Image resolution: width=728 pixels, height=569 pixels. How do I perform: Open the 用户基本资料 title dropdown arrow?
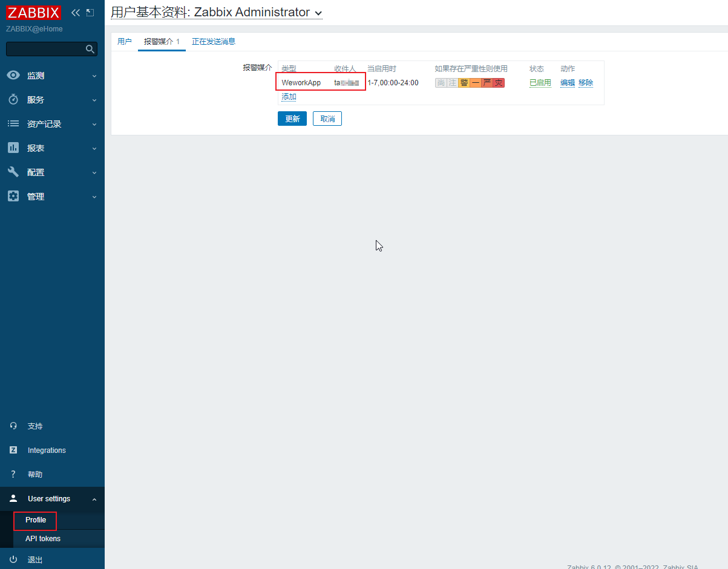[x=319, y=13]
